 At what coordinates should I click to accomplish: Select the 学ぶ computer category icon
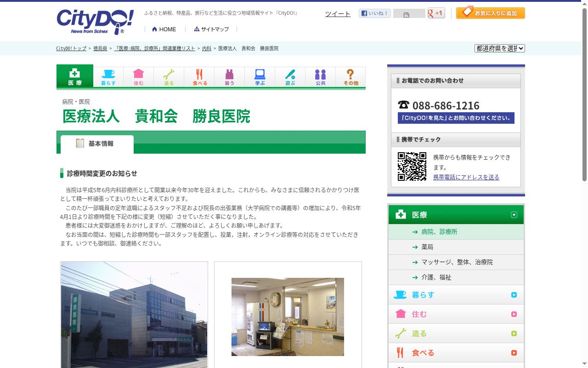point(260,77)
